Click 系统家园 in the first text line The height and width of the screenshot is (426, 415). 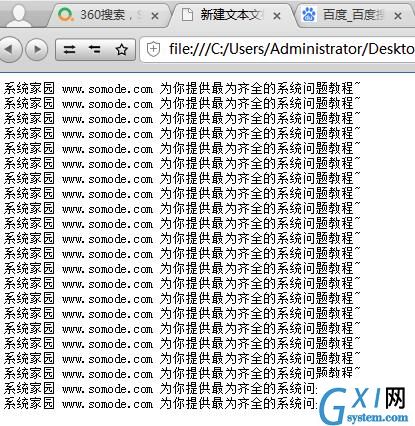coord(29,89)
